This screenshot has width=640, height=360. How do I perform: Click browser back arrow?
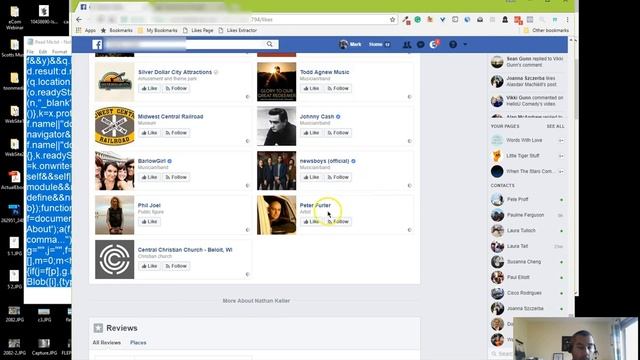click(x=79, y=19)
